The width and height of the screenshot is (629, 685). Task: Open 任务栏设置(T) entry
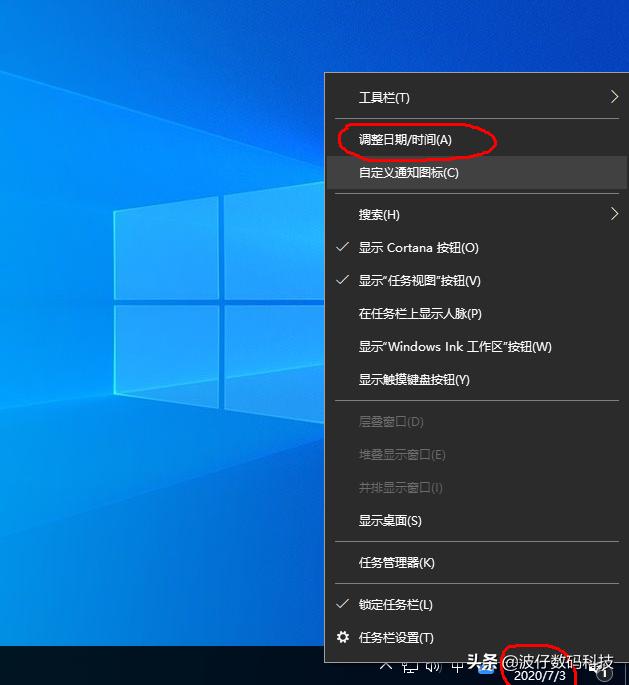pos(476,638)
